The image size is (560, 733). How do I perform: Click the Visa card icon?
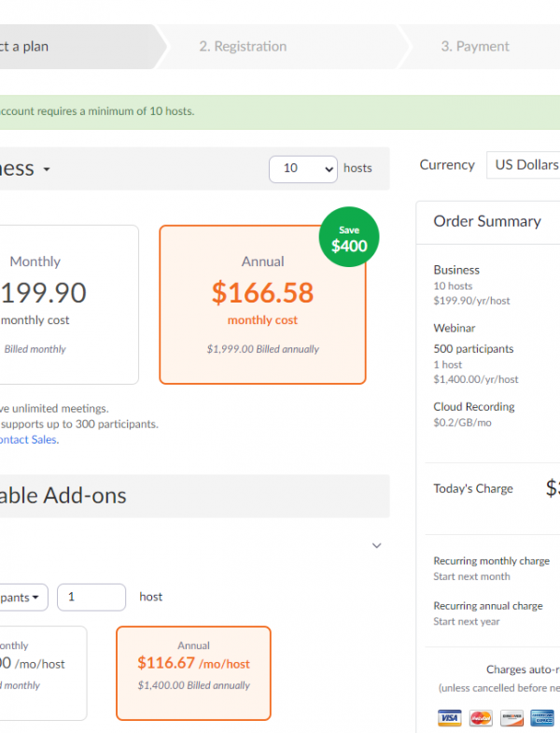(449, 717)
